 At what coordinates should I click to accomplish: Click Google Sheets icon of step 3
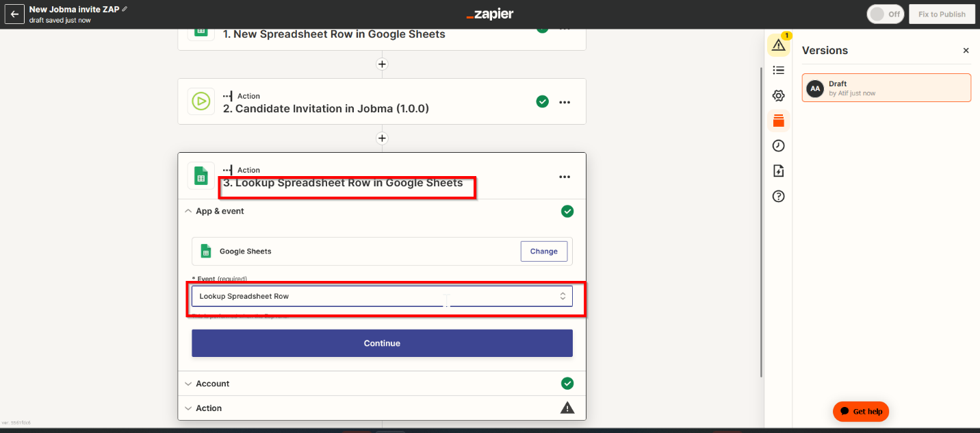tap(201, 176)
